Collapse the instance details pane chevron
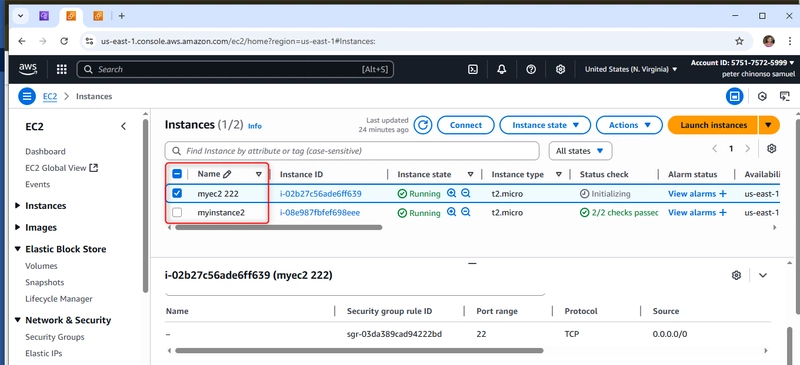This screenshot has height=365, width=800. coord(763,275)
